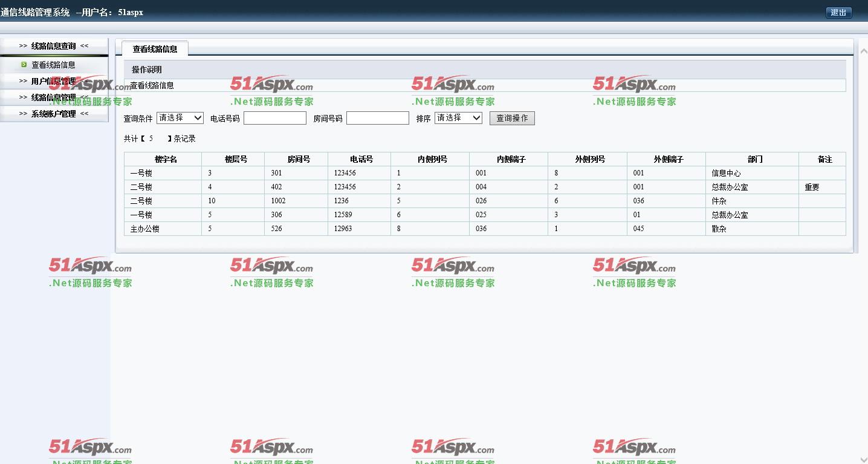The width and height of the screenshot is (868, 464).
Task: Click the green arrow icon beside 查看线路信息
Action: click(24, 65)
